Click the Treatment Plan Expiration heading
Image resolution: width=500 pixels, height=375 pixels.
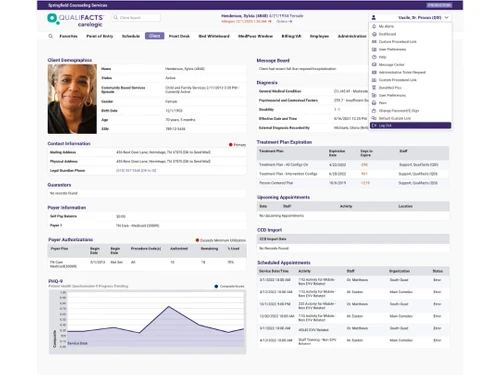pos(284,142)
